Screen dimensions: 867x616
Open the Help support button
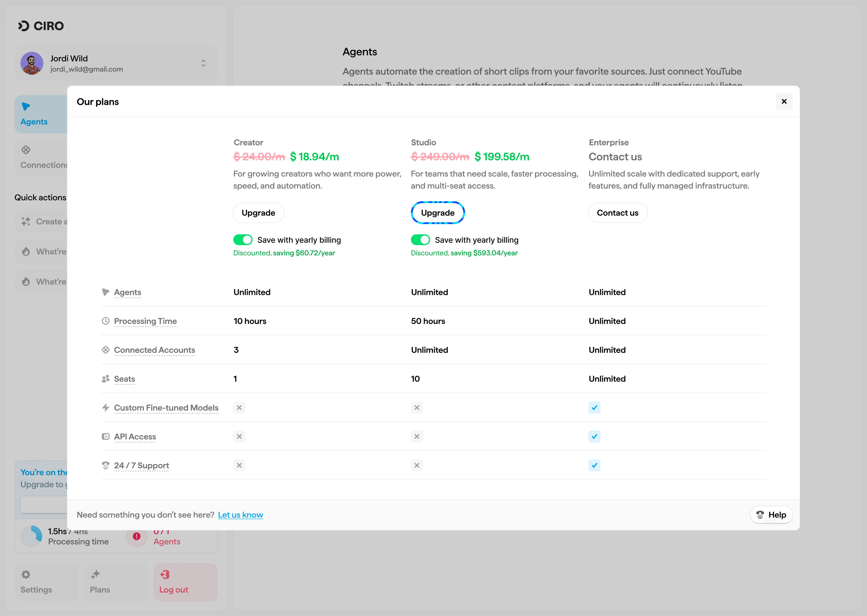pos(771,515)
